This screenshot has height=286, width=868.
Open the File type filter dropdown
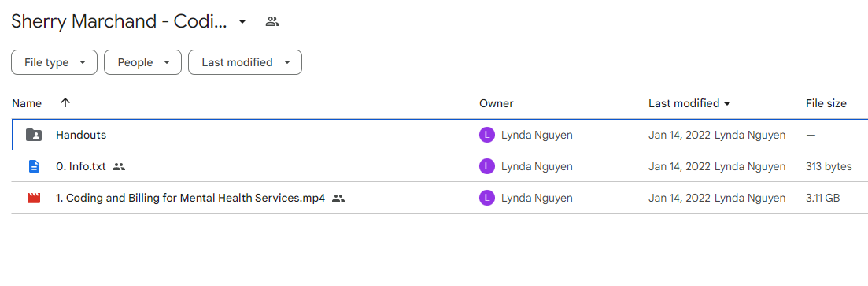coord(54,62)
